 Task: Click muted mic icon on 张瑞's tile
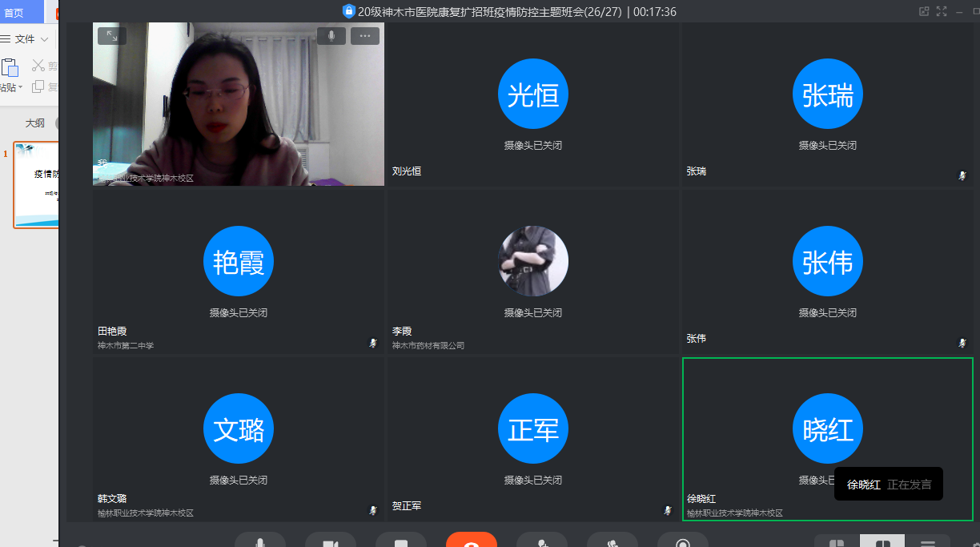click(962, 175)
